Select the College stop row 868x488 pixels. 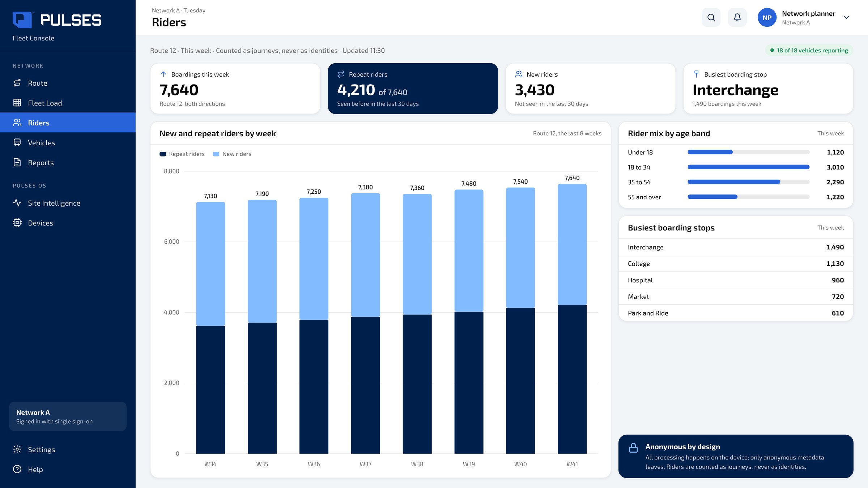pyautogui.click(x=736, y=264)
